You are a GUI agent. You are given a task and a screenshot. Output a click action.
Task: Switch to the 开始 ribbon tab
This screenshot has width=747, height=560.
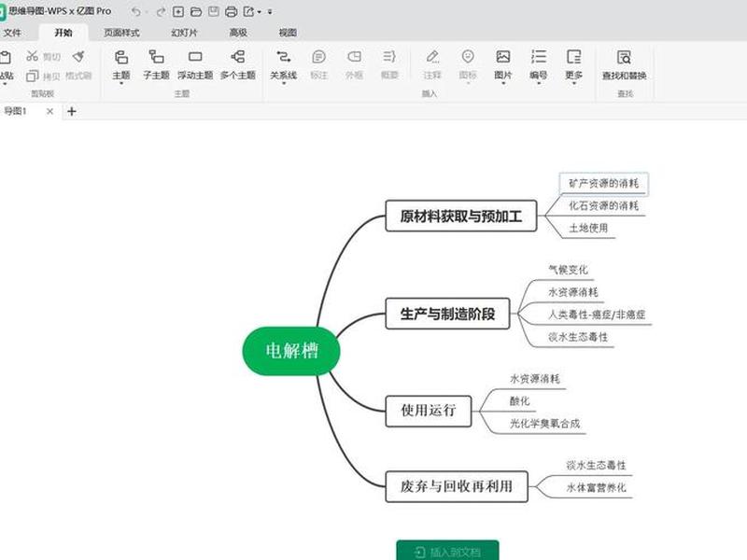click(63, 33)
